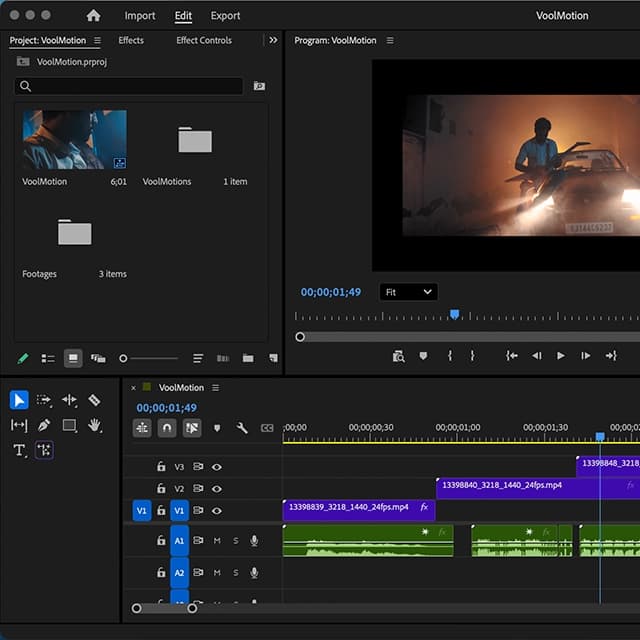The image size is (640, 640).
Task: Click the program monitor playhead marker
Action: 454,314
